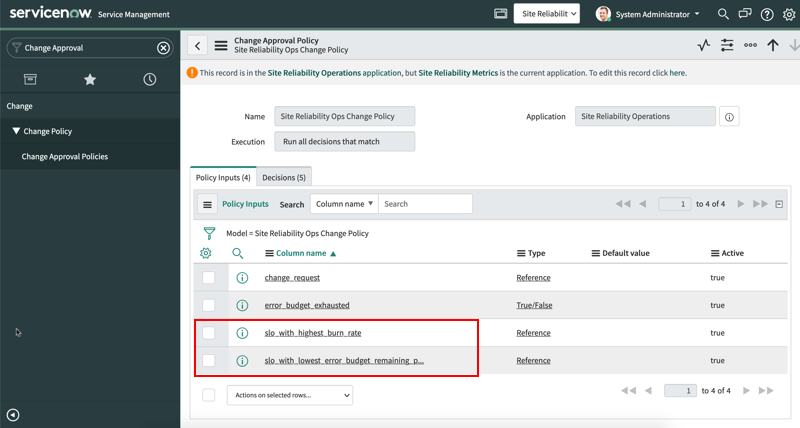Open Type column header menu
800x428 pixels.
point(521,254)
